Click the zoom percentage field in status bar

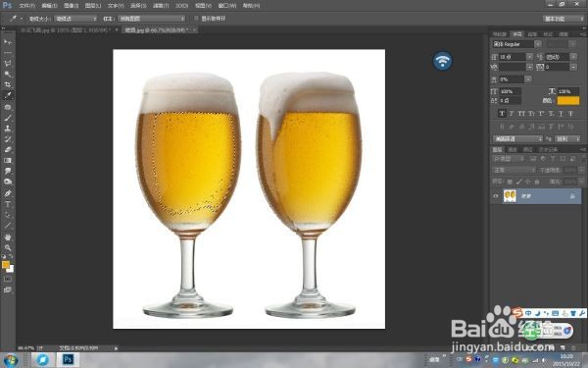coord(25,348)
